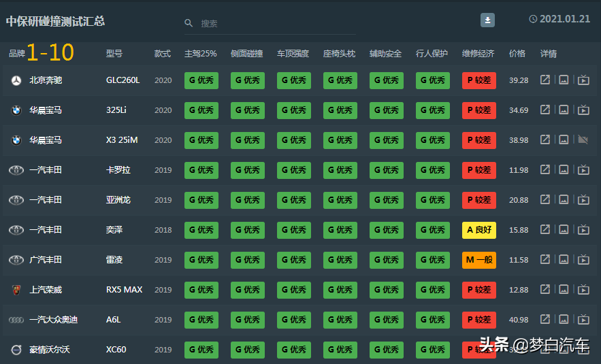Select price 11.98 in 卡罗拉 row

click(x=519, y=170)
